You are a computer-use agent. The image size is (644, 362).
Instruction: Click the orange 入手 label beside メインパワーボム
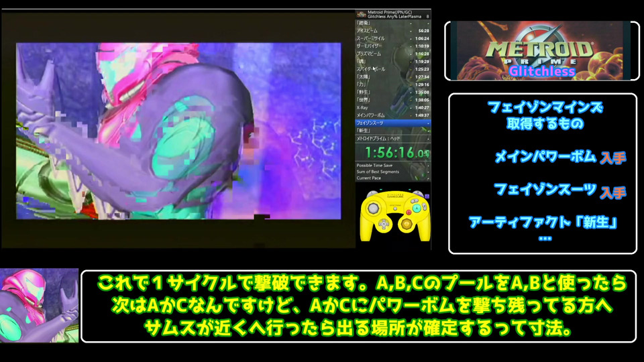[x=613, y=158]
